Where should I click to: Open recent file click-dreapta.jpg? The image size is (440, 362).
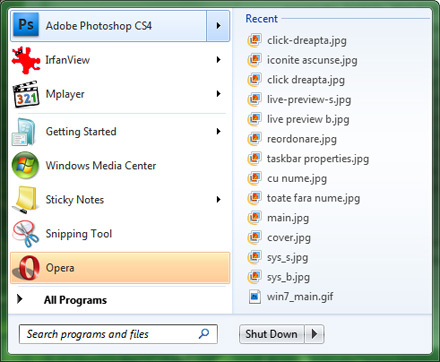click(307, 41)
